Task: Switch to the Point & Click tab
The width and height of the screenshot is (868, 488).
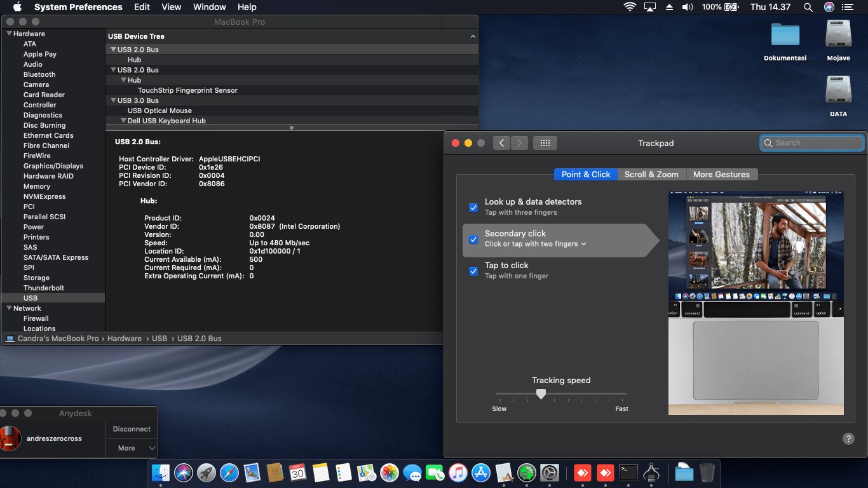Action: coord(586,174)
